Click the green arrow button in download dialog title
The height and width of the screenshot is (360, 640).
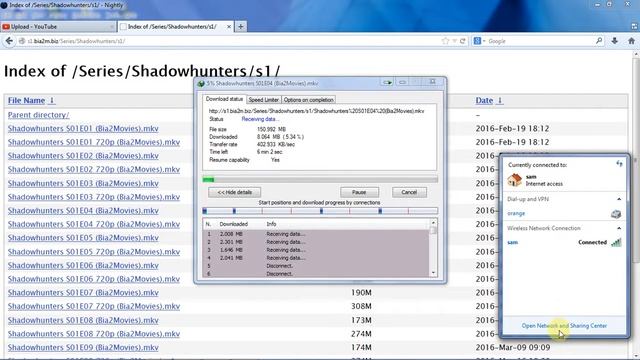(x=387, y=82)
